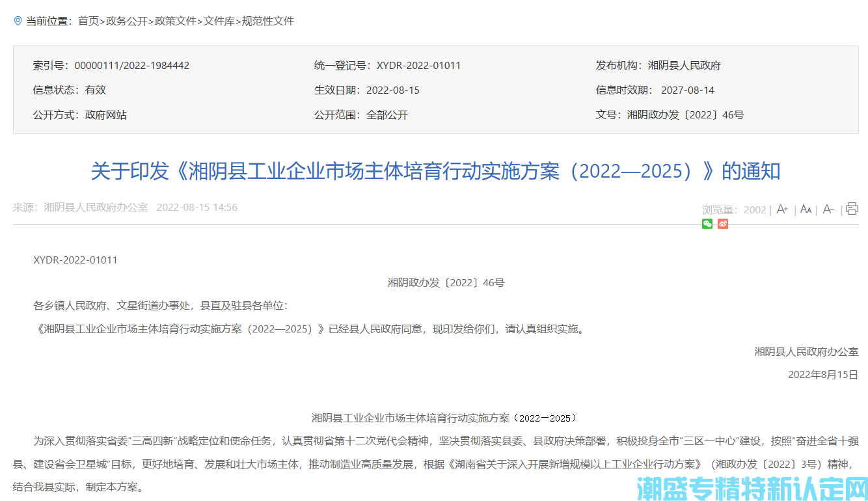Click the blue article title heading
868x501 pixels.
435,172
